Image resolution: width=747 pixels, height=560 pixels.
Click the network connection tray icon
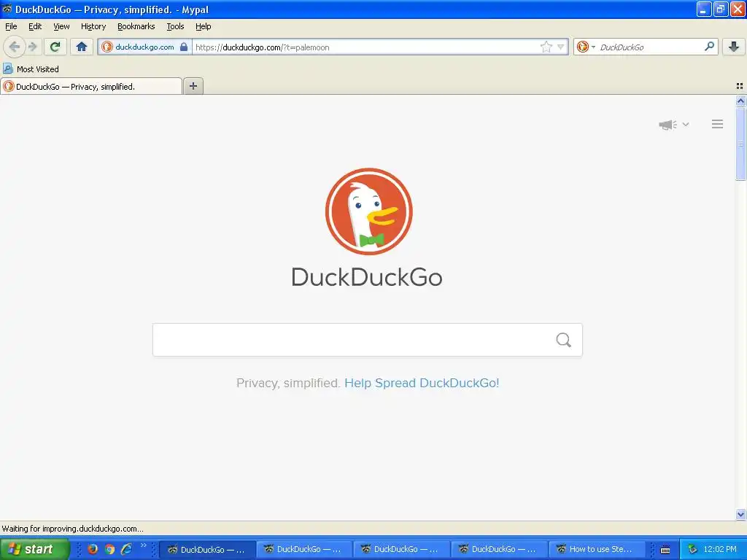(693, 549)
